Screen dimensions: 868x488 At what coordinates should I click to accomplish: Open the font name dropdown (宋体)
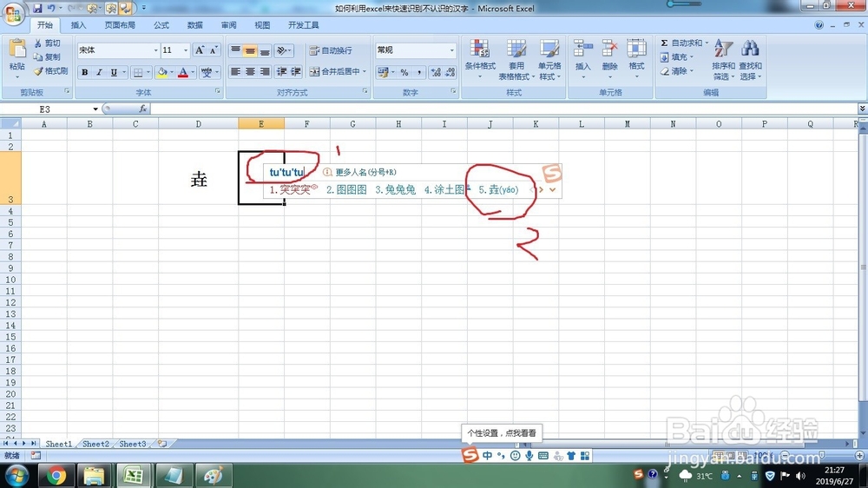[x=155, y=50]
